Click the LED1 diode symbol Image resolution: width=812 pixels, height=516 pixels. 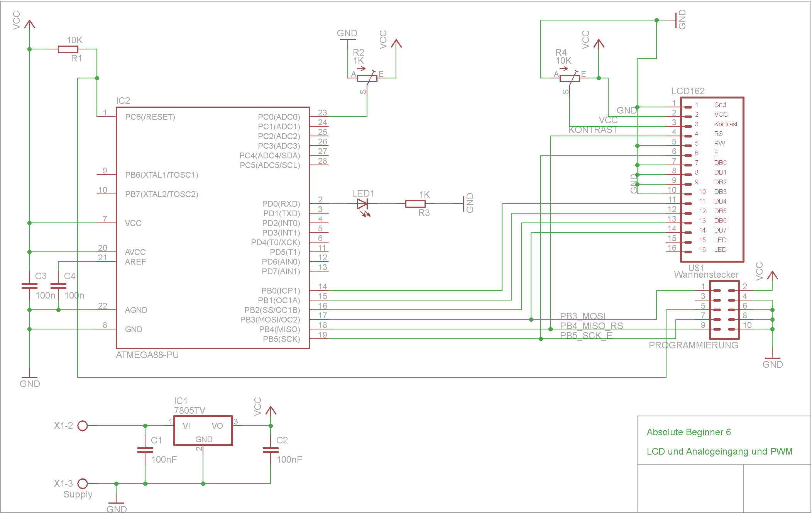pyautogui.click(x=362, y=204)
